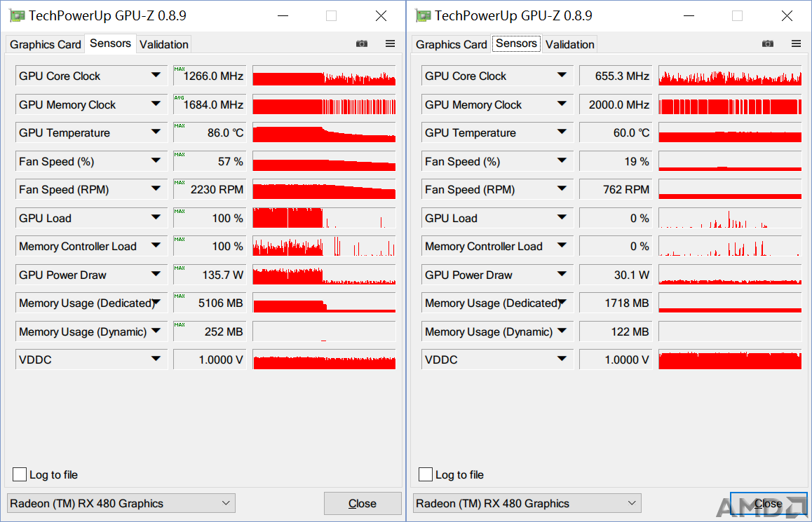Open the Validation tab in right window

click(569, 44)
